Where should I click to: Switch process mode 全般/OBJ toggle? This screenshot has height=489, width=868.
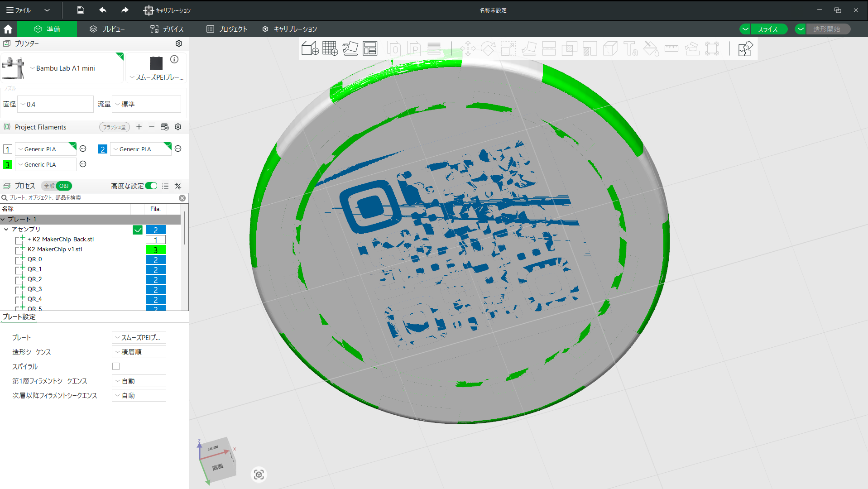click(x=57, y=186)
